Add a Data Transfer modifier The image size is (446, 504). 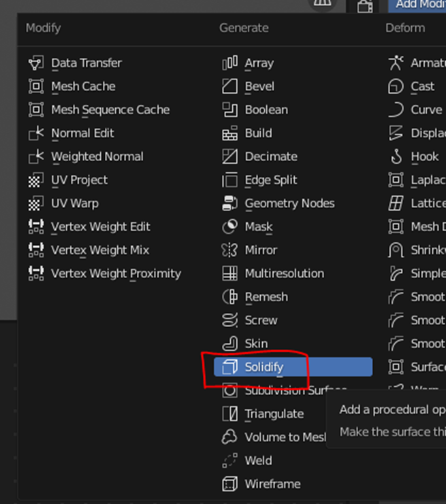pyautogui.click(x=86, y=63)
